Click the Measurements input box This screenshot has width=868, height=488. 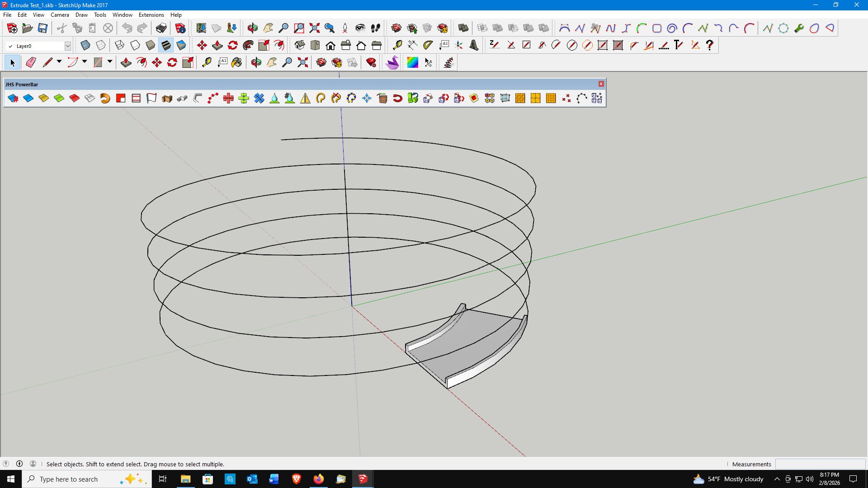(x=820, y=464)
